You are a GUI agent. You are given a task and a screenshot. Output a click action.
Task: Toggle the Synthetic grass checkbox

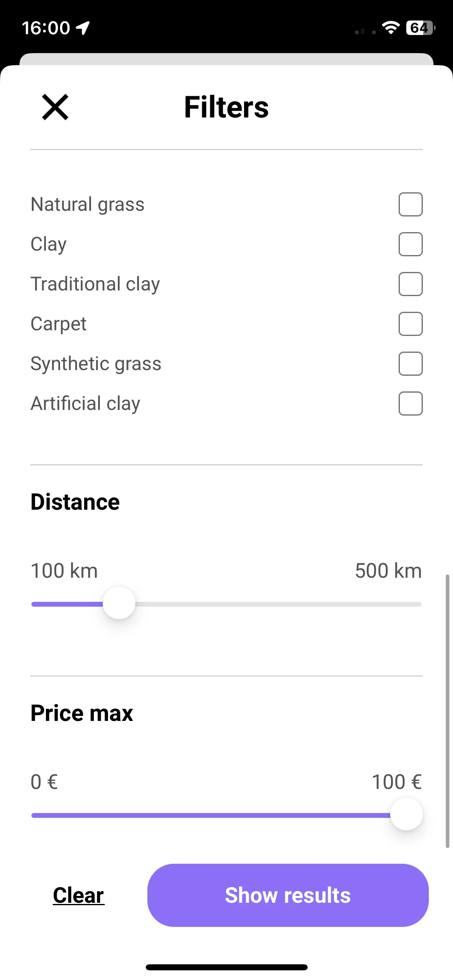click(x=410, y=364)
